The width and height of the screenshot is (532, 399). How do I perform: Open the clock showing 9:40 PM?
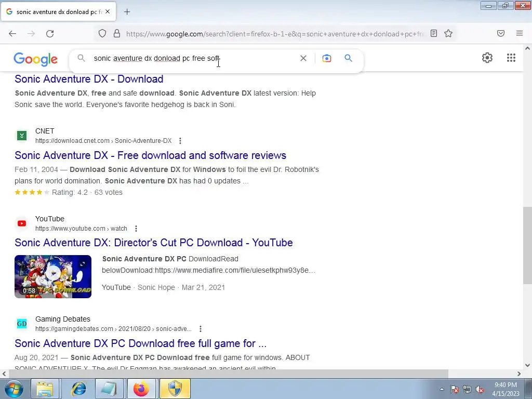[506, 389]
